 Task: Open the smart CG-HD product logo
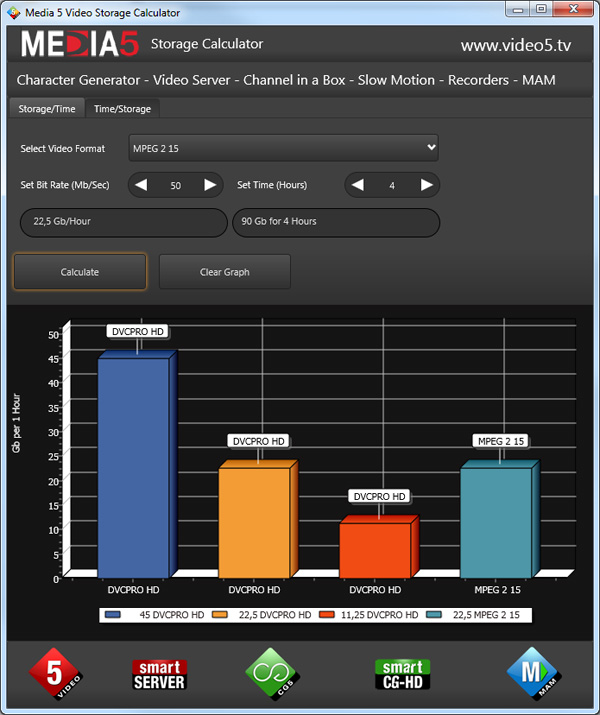[x=403, y=675]
